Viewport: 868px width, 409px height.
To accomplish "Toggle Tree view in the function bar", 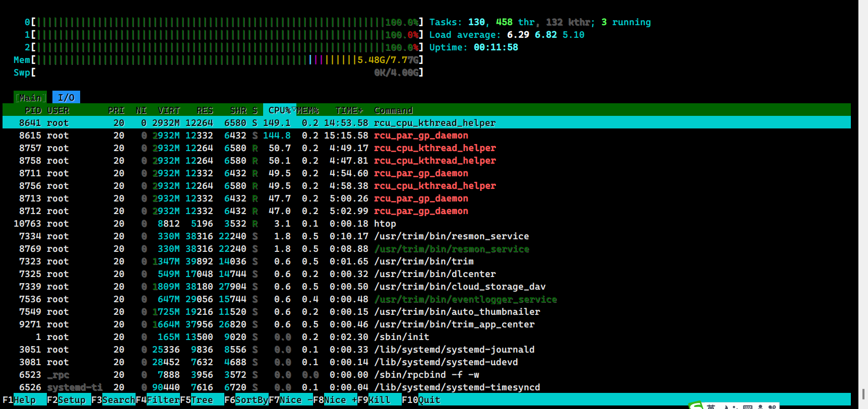I will (x=202, y=400).
